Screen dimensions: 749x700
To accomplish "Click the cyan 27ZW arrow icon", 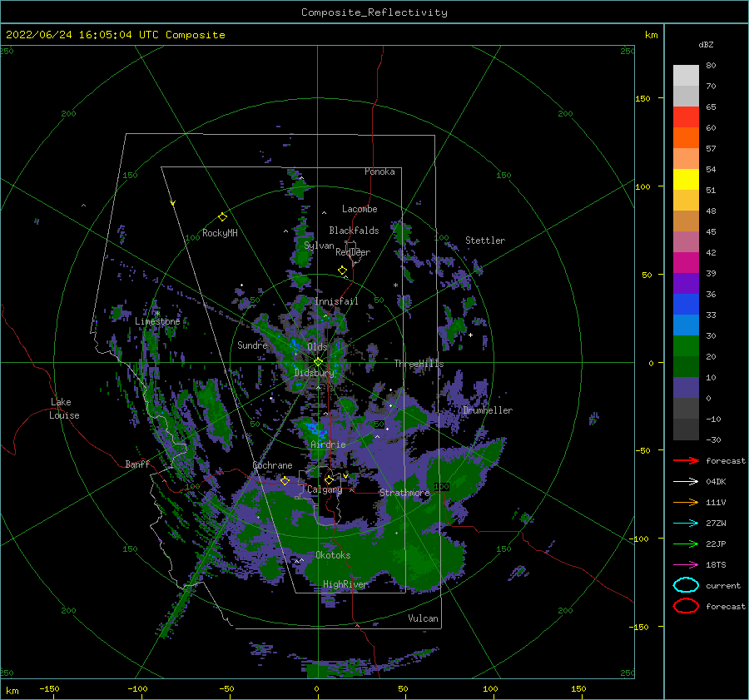I will [686, 524].
